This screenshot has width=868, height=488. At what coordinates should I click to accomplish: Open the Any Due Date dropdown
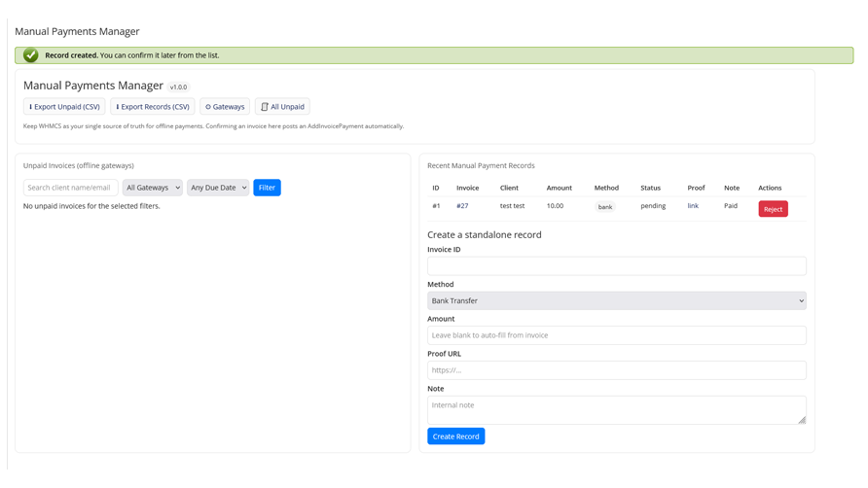tap(218, 188)
